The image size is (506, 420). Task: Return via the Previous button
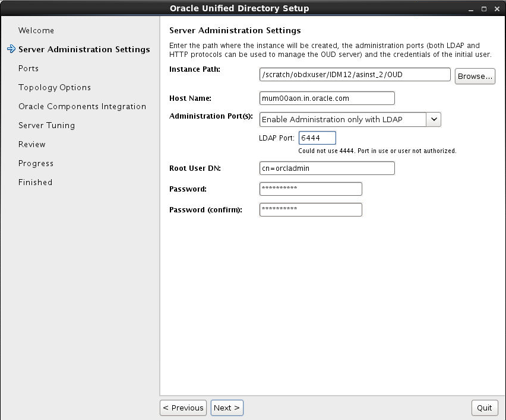coord(183,408)
